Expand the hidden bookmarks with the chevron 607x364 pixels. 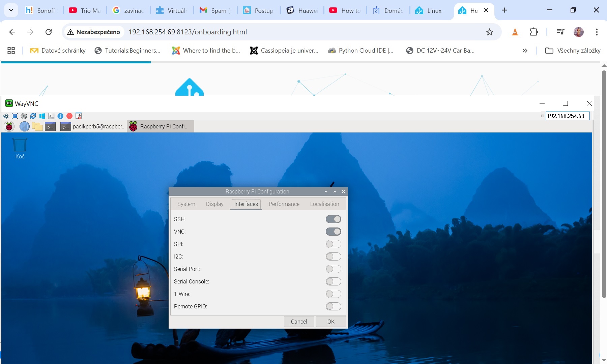tap(525, 51)
